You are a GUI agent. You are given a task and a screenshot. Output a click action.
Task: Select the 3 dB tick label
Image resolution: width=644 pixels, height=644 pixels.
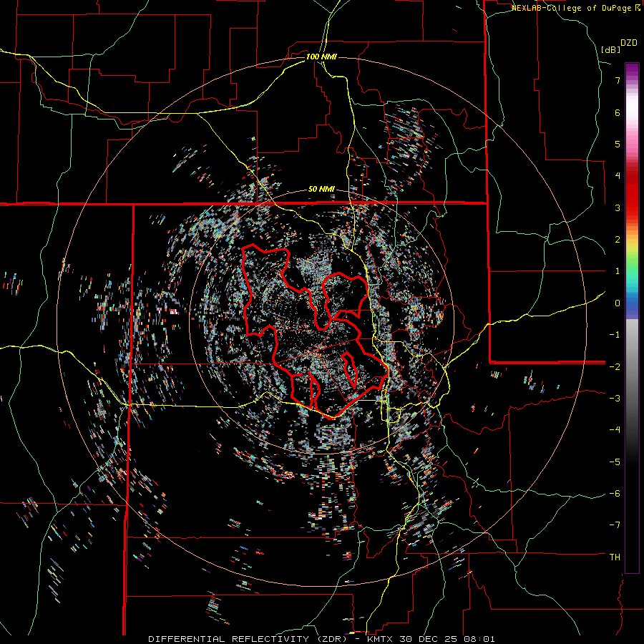coord(618,208)
